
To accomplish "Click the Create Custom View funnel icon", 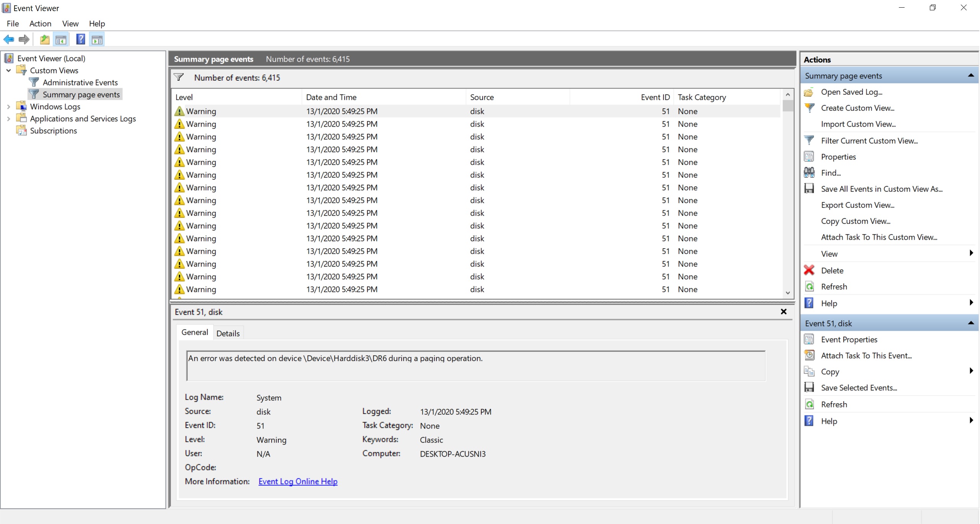I will pyautogui.click(x=809, y=108).
